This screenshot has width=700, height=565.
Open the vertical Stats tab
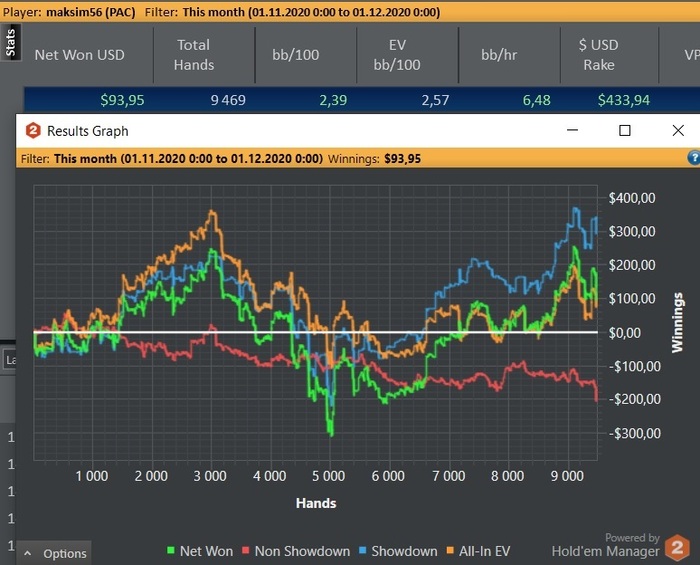pos(10,42)
